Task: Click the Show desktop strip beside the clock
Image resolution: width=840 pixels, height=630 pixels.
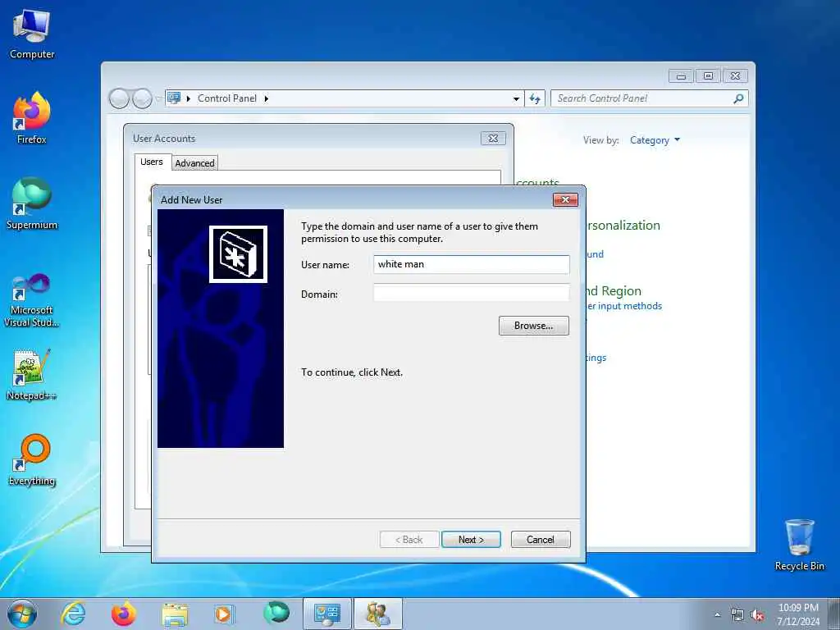Action: [x=834, y=614]
